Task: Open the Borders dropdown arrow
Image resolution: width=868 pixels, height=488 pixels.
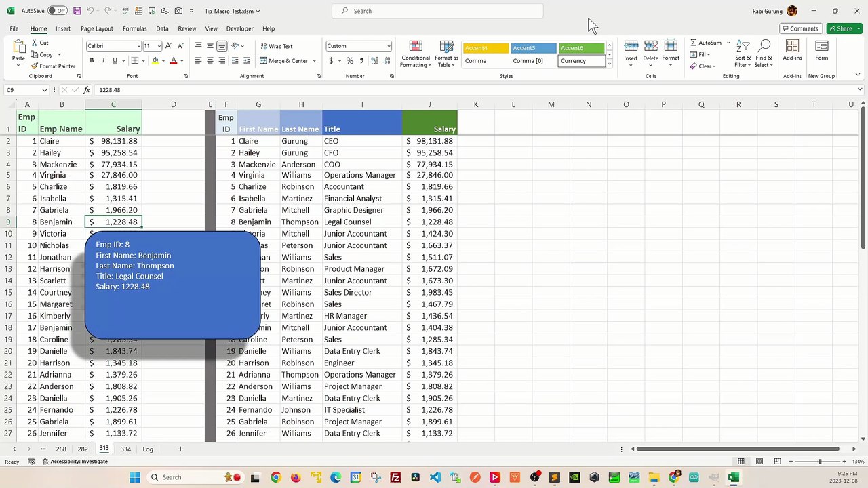Action: click(x=143, y=60)
